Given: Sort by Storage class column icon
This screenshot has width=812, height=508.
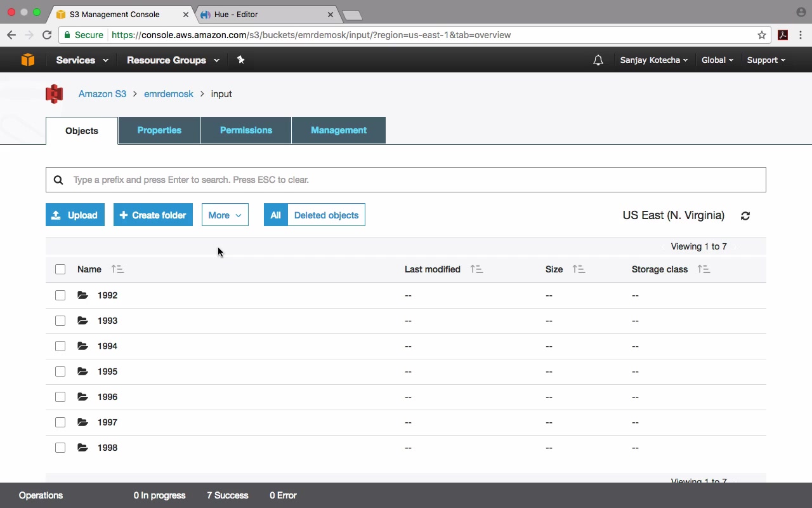Looking at the screenshot, I should pos(704,269).
